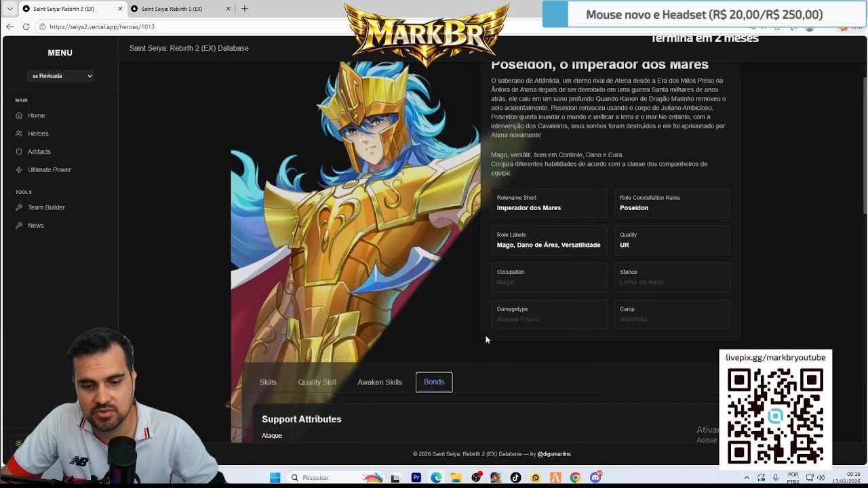Image resolution: width=868 pixels, height=488 pixels.
Task: Show hidden system tray icons
Action: [x=747, y=478]
